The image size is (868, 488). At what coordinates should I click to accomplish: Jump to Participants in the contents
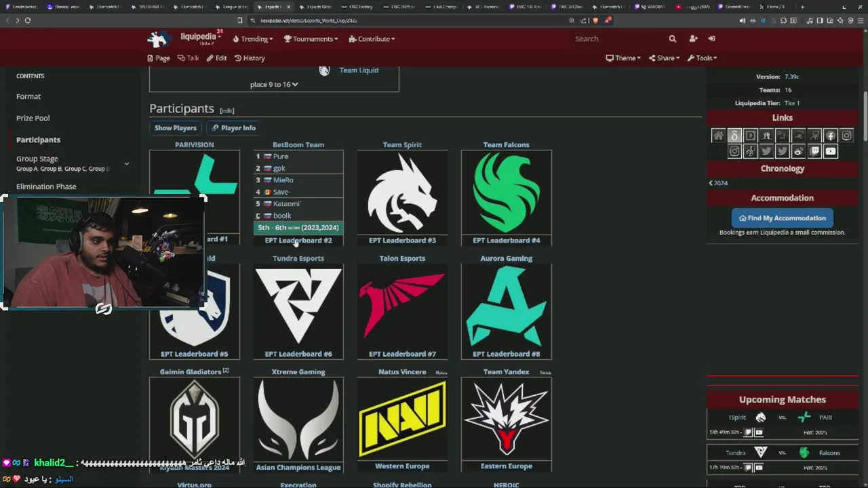click(38, 140)
